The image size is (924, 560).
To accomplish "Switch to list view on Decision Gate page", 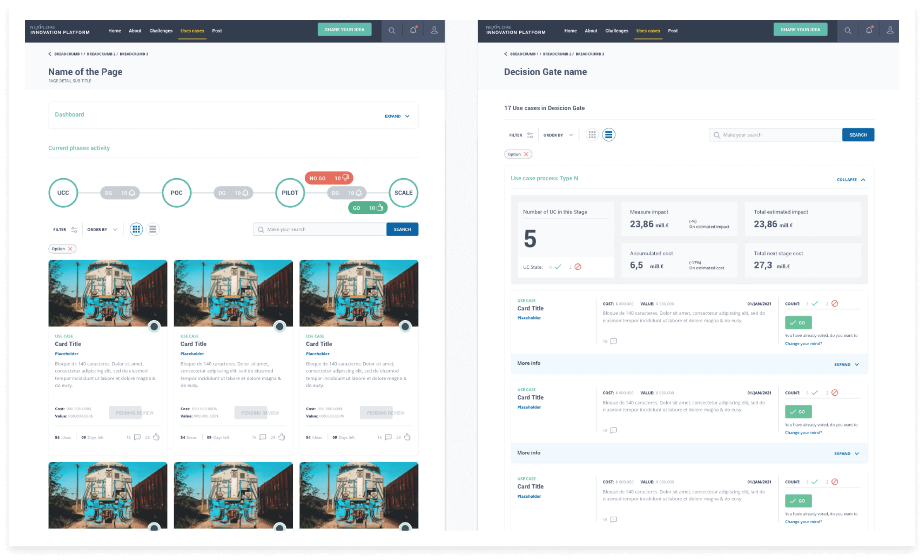I will tap(609, 135).
